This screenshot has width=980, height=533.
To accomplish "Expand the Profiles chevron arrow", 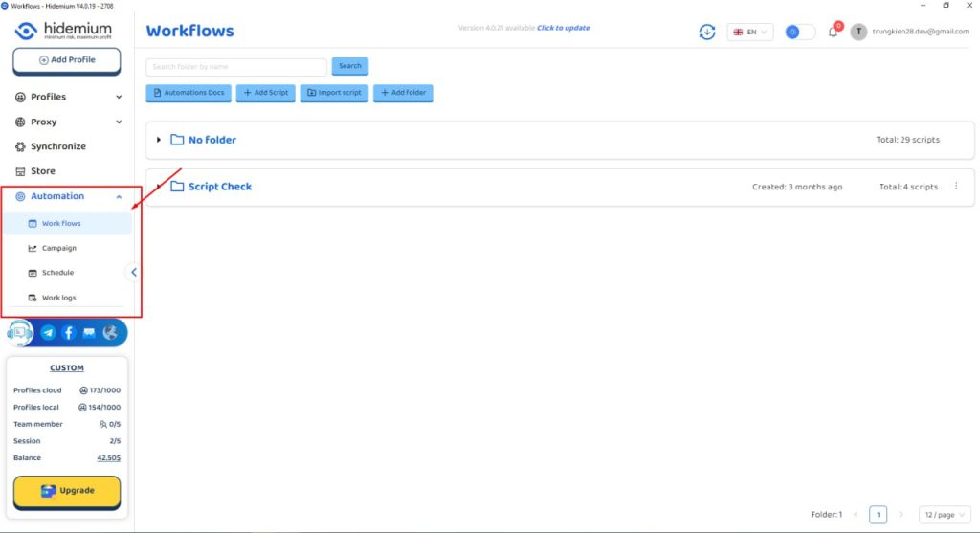I will (x=119, y=97).
